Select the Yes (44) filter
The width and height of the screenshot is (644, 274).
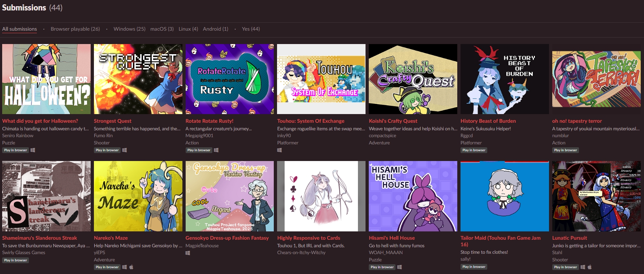(251, 29)
